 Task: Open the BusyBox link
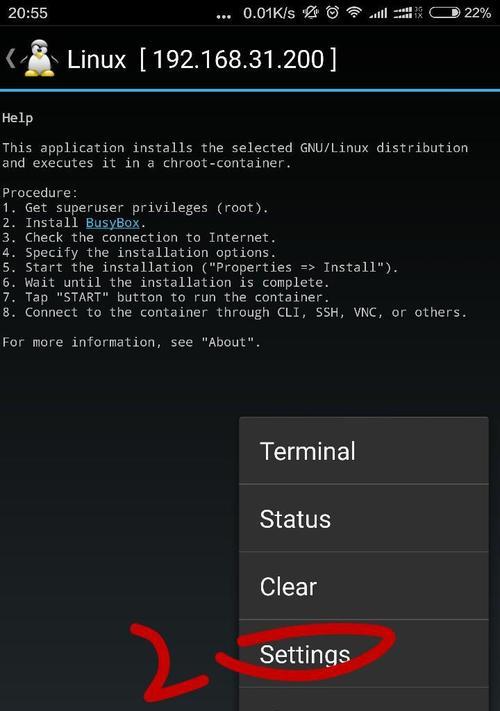[x=112, y=223]
